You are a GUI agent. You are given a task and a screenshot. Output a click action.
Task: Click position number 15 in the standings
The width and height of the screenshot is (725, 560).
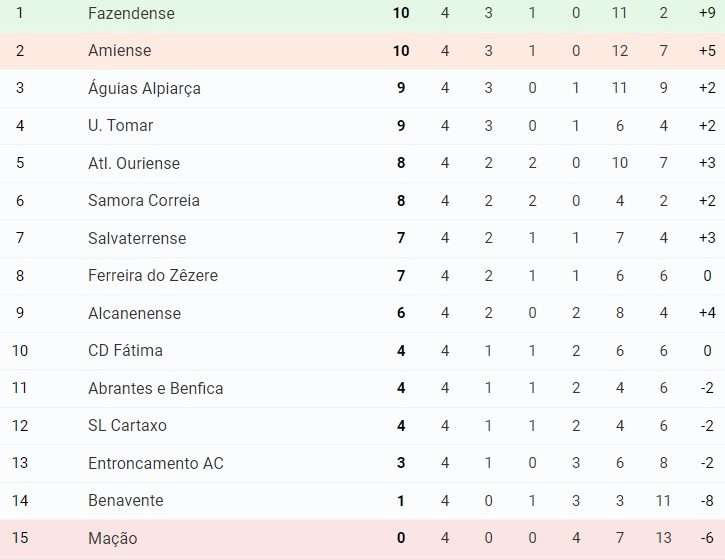point(20,538)
